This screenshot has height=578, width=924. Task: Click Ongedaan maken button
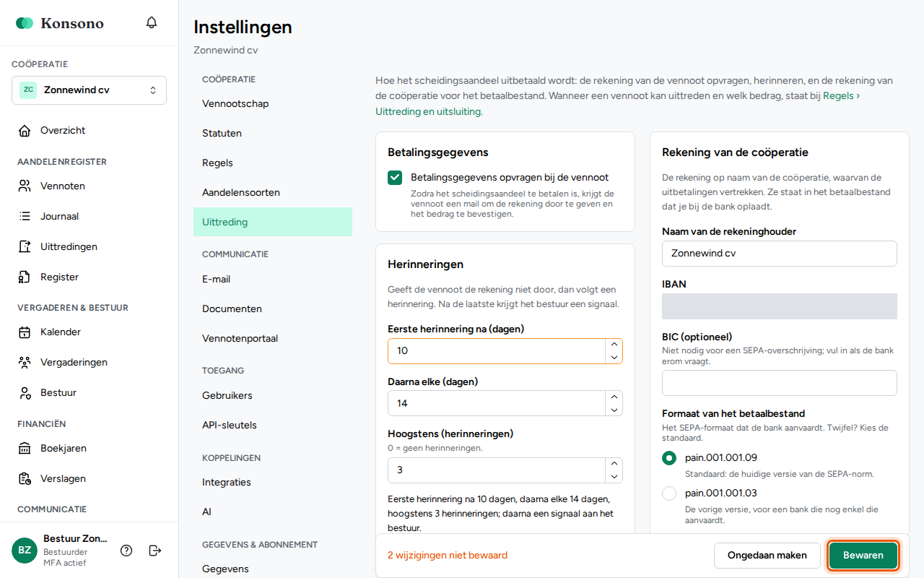767,556
